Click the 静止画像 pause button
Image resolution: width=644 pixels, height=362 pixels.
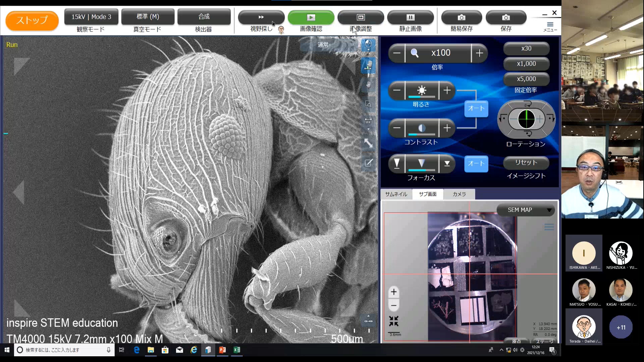(x=410, y=17)
